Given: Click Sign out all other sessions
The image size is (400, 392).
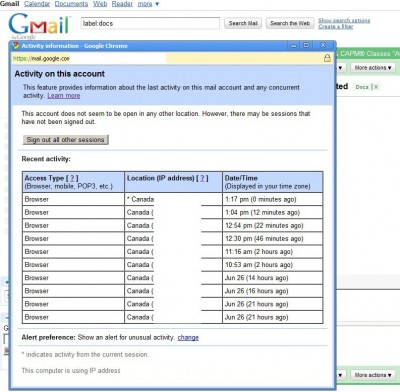Looking at the screenshot, I should point(66,140).
